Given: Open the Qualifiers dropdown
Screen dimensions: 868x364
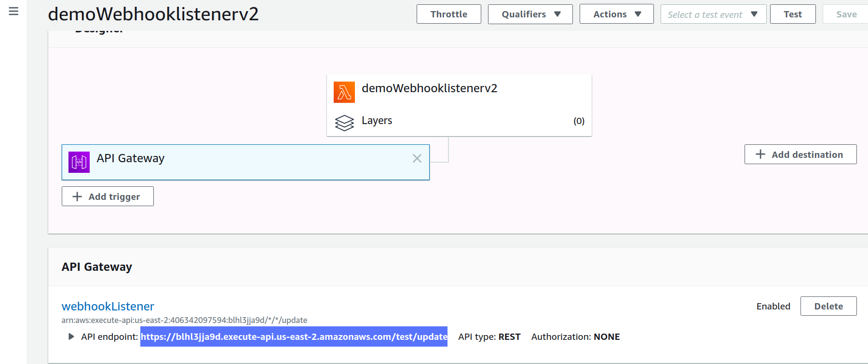Looking at the screenshot, I should (530, 14).
